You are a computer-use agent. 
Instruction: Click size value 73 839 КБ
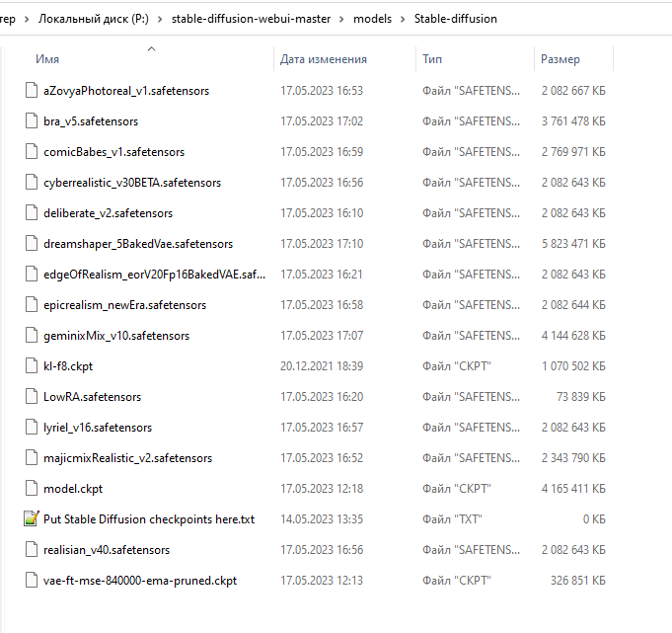point(581,397)
